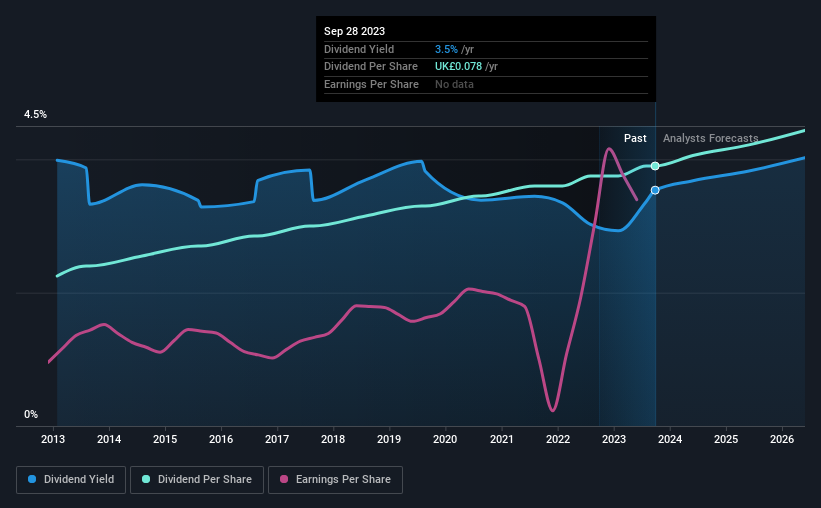Click the 2026 x-axis year label
Image resolution: width=821 pixels, height=508 pixels.
pos(782,439)
